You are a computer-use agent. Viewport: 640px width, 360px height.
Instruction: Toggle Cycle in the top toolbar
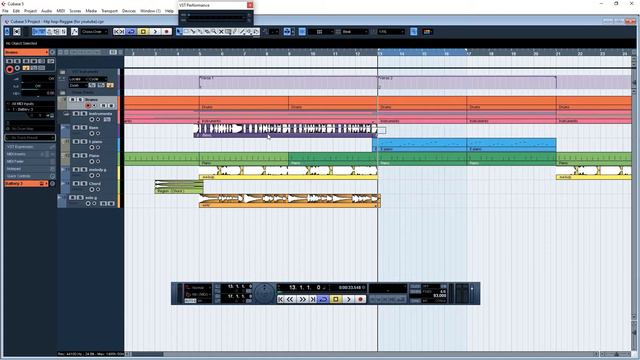click(x=131, y=32)
